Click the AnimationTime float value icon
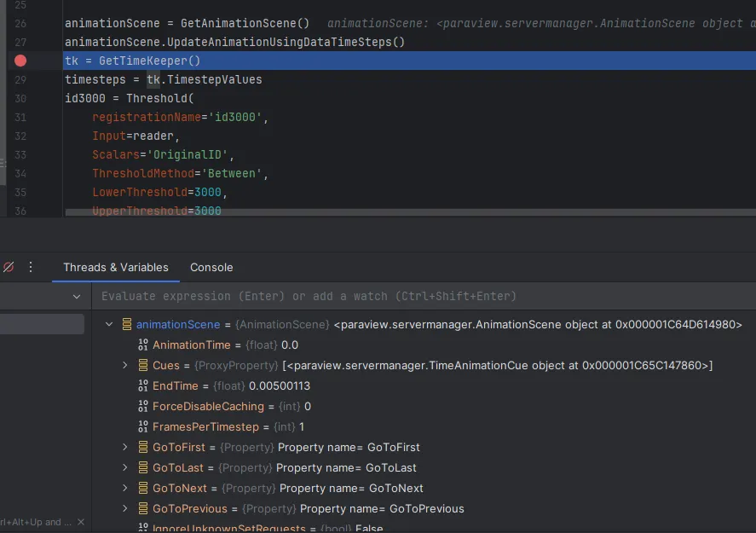Viewport: 756px width, 533px height. point(143,345)
